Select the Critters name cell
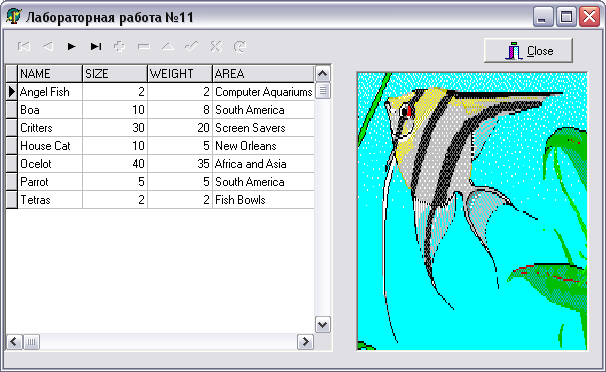606x372 pixels. [x=50, y=128]
